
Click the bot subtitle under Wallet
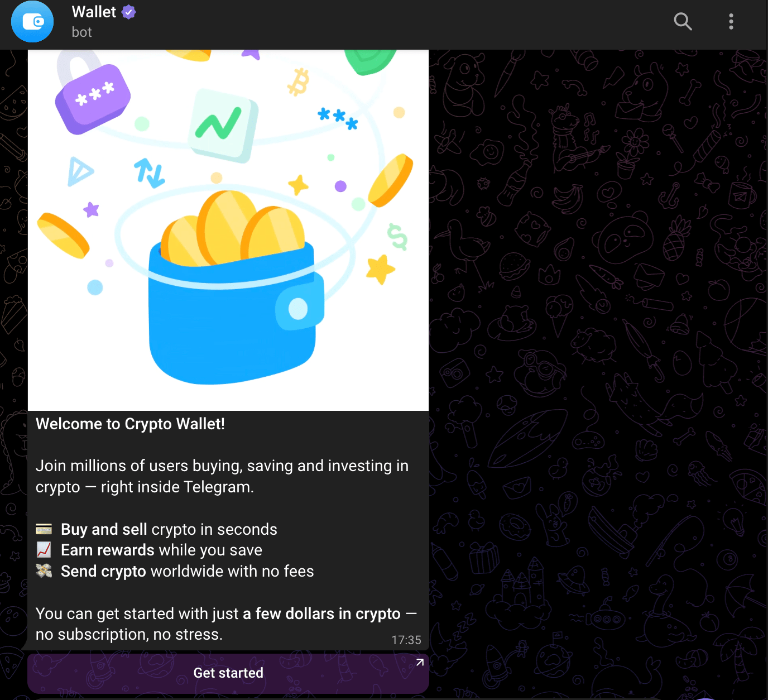(x=81, y=32)
